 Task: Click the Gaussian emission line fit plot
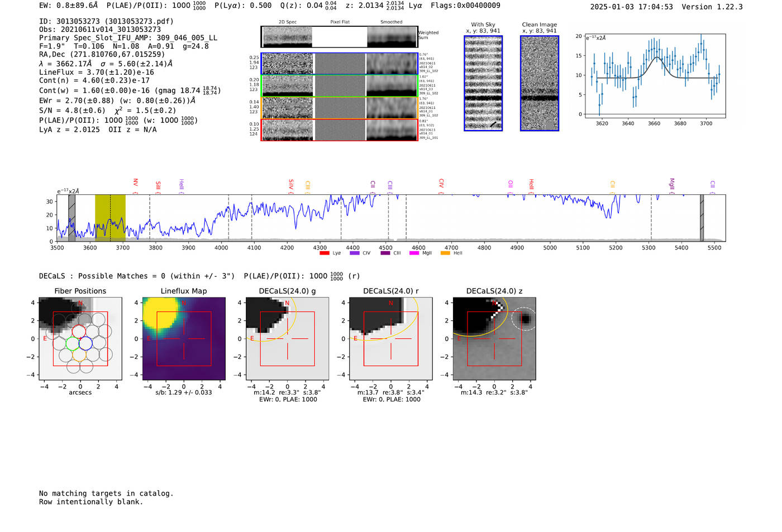coord(655,76)
